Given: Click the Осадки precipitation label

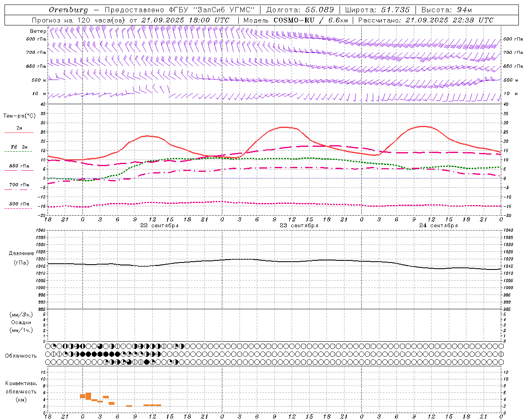Looking at the screenshot, I should click(21, 322).
